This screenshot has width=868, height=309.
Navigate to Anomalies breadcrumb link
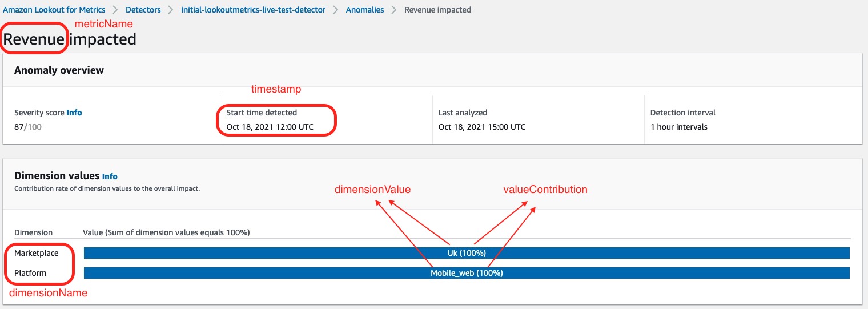[x=365, y=10]
